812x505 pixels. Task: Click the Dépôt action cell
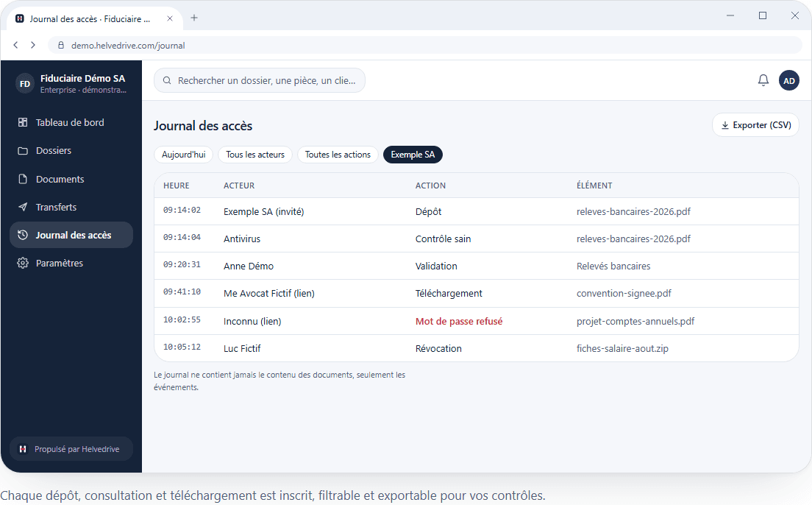pyautogui.click(x=428, y=211)
